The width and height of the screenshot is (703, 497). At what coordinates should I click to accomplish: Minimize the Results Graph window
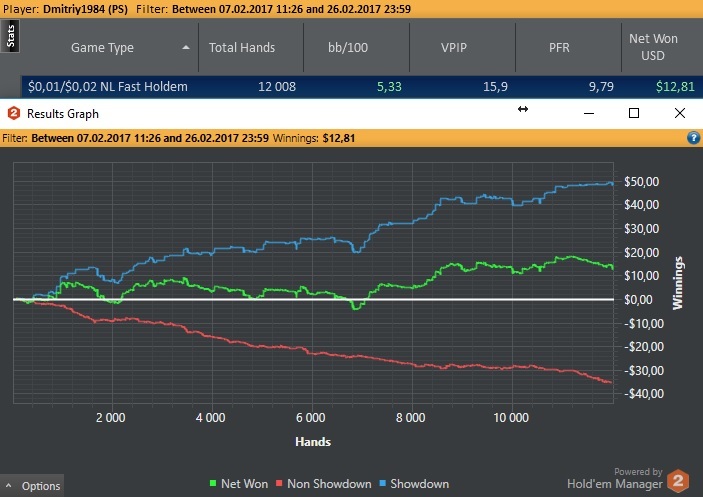point(589,113)
